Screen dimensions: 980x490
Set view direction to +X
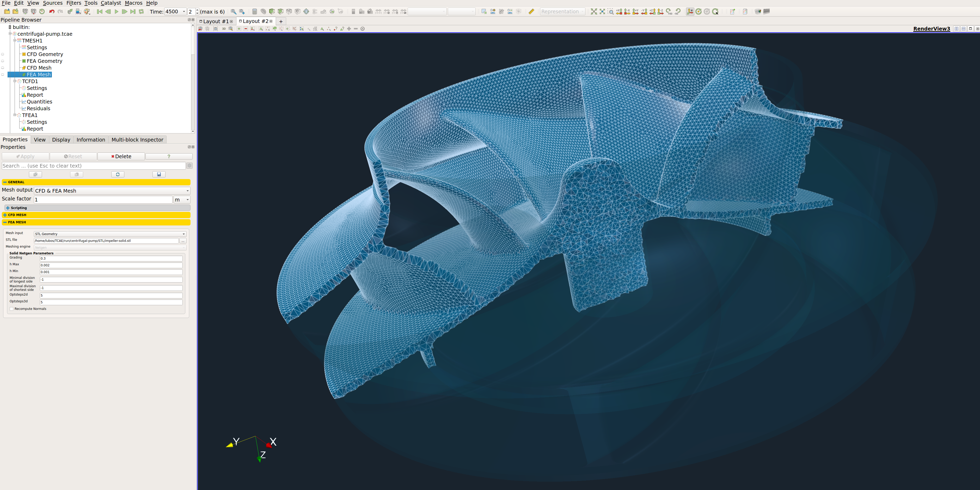tap(619, 11)
